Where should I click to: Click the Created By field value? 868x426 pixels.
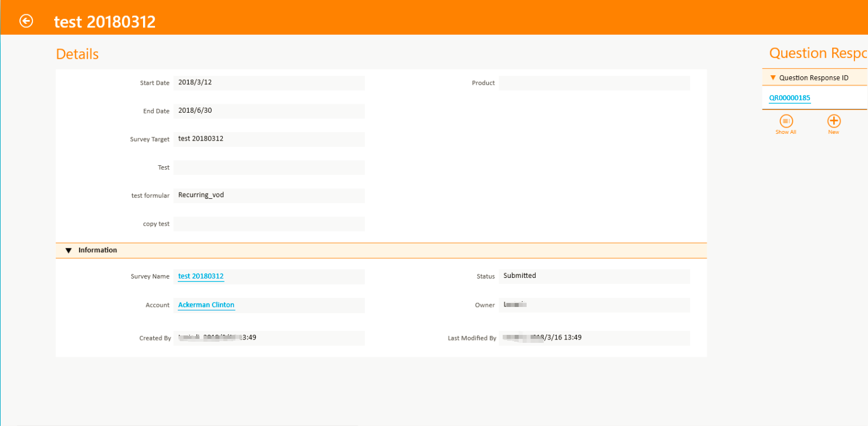[268, 338]
